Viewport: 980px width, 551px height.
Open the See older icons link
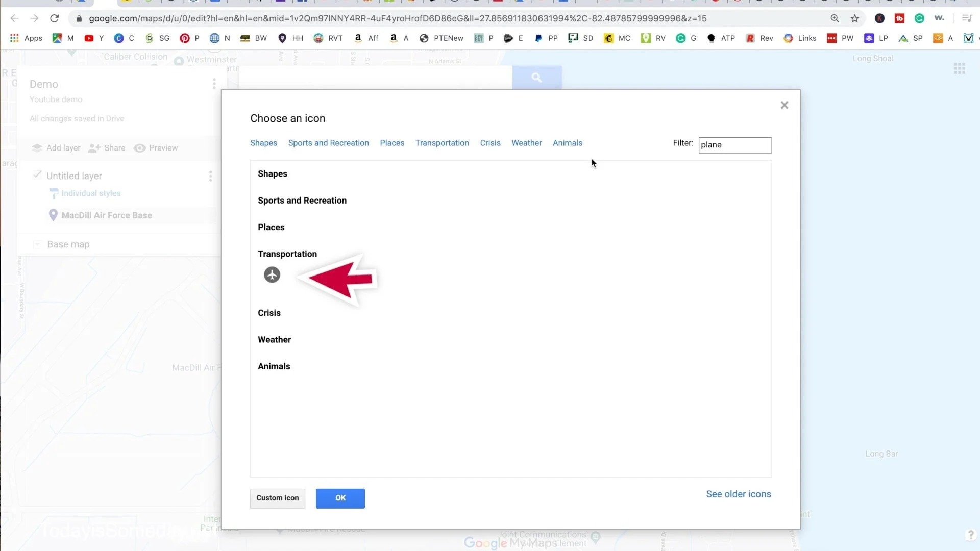point(738,494)
